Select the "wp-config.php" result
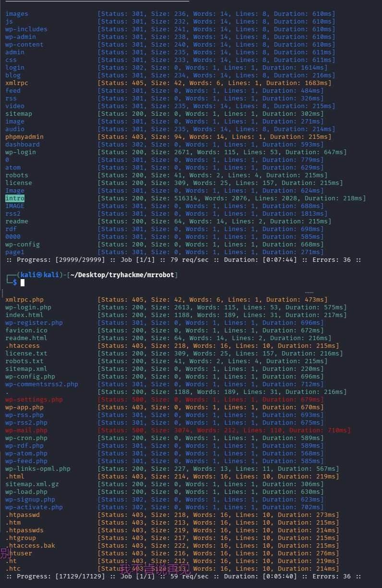Screen dimensions: 382x588 point(30,377)
